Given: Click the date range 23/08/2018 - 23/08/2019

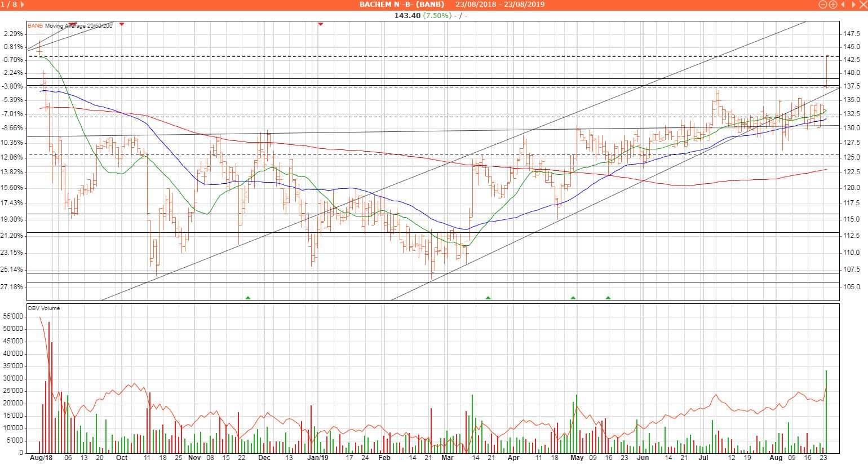Looking at the screenshot, I should 500,5.
